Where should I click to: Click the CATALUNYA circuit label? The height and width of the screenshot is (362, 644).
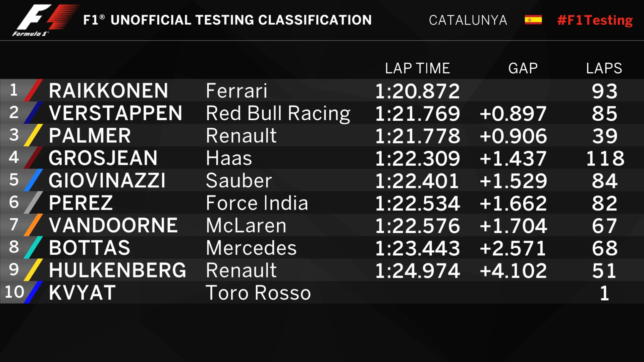(468, 20)
